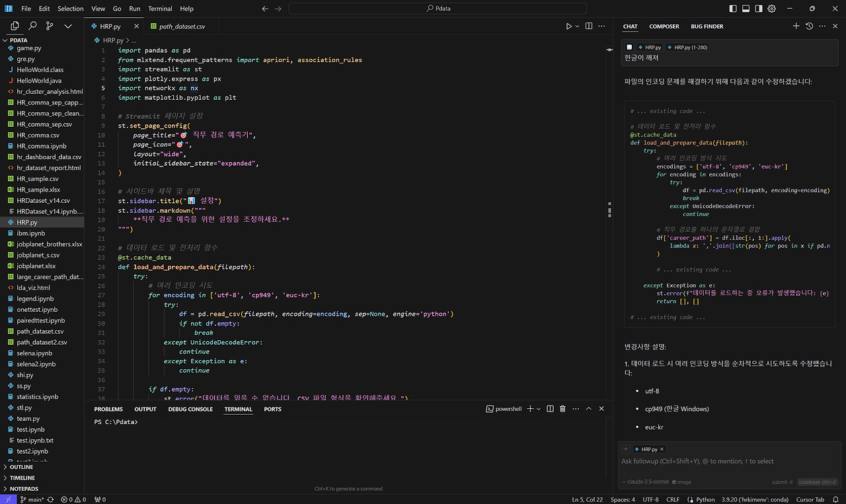
Task: Open lda_viz.html in explorer
Action: (x=42, y=287)
